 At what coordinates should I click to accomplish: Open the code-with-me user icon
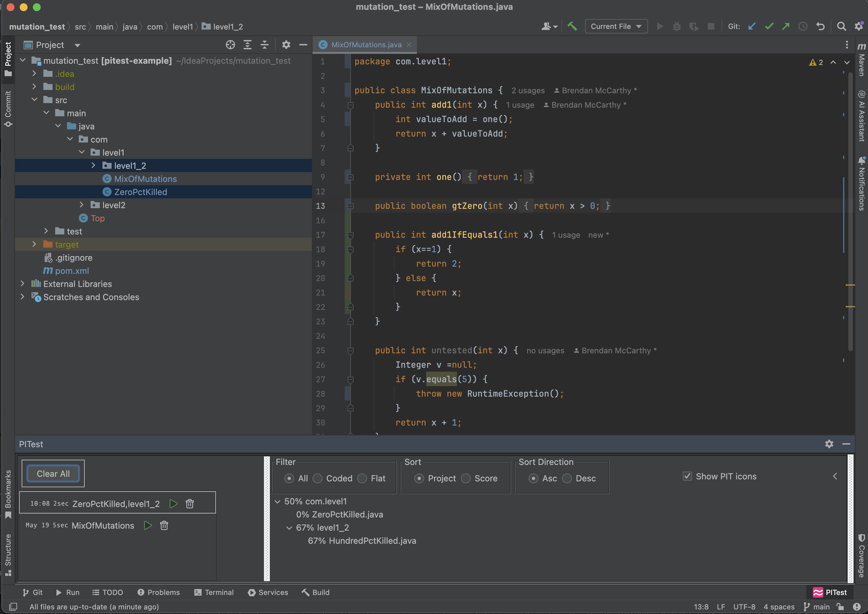[x=549, y=27]
